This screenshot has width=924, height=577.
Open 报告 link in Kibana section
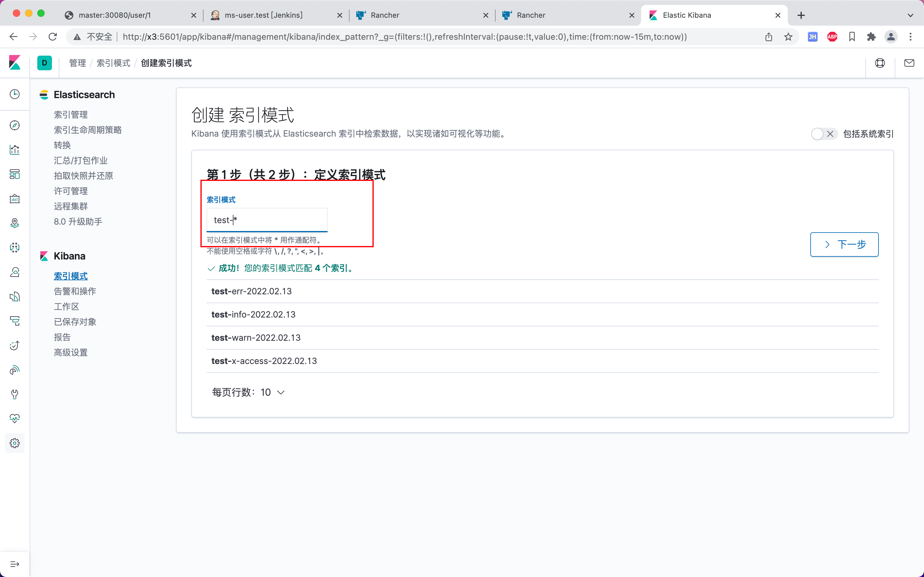pos(62,337)
